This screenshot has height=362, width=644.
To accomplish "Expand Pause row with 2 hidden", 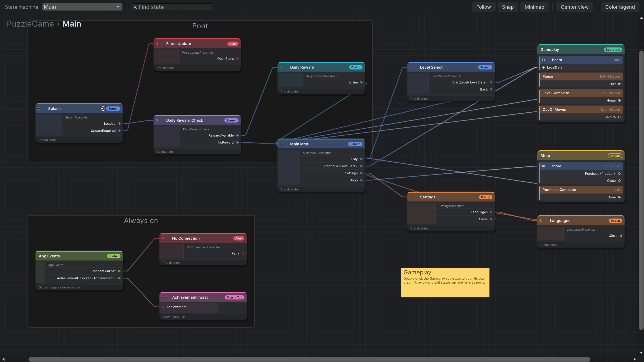I will 581,76.
